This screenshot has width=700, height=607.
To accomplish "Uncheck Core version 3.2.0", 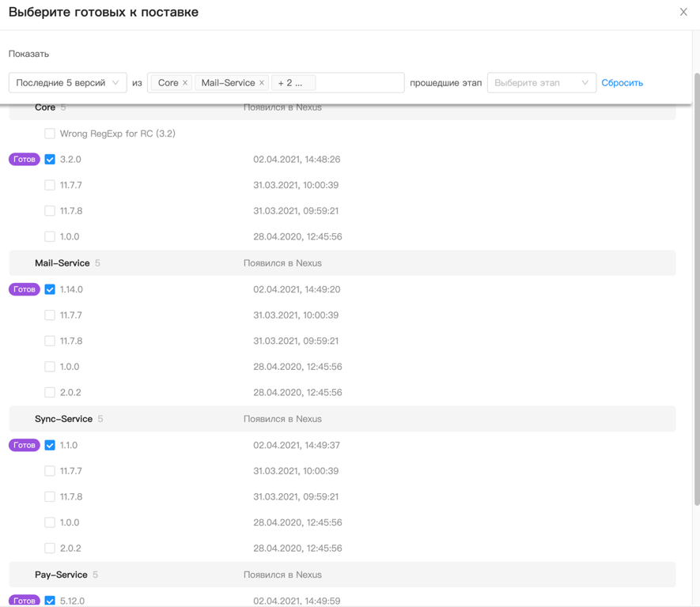I will (50, 160).
